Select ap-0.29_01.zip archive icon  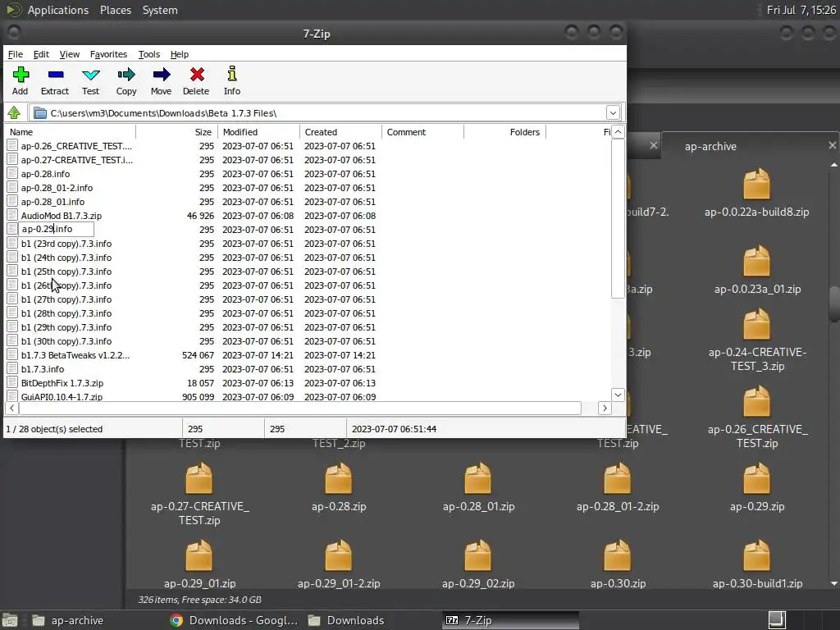pyautogui.click(x=199, y=556)
